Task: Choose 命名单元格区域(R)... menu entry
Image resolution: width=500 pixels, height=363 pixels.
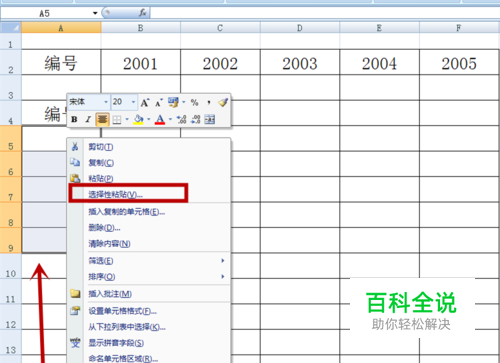Action: pyautogui.click(x=149, y=358)
